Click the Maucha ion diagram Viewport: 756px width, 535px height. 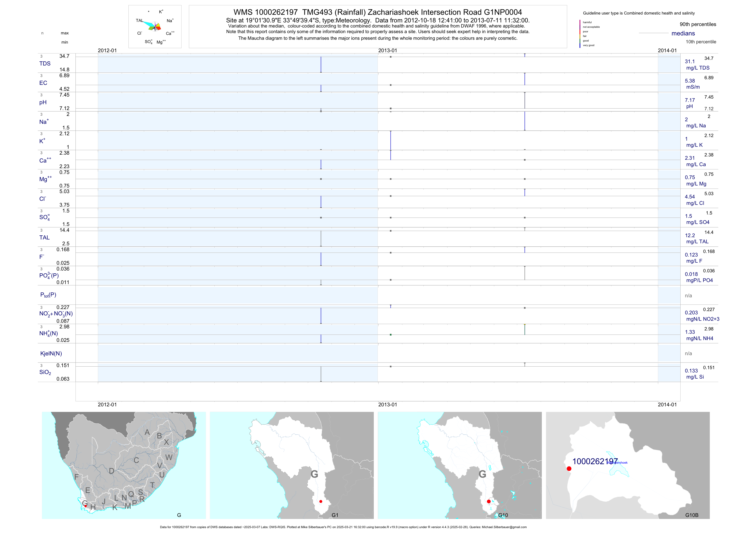[x=155, y=26]
